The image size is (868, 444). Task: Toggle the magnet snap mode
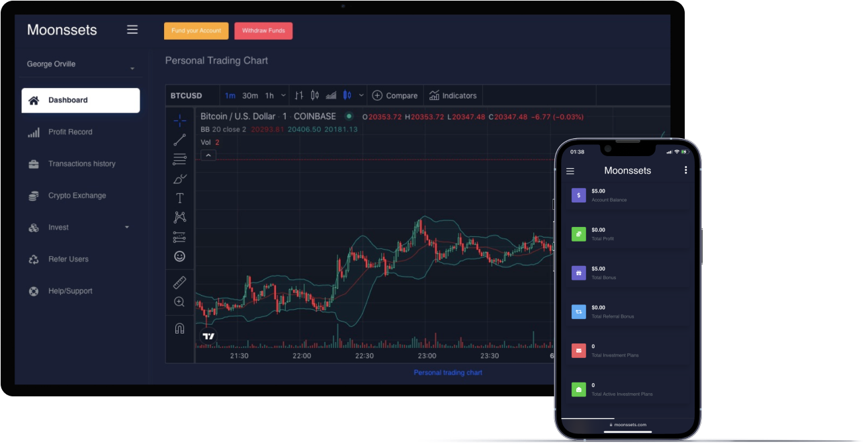pos(179,328)
